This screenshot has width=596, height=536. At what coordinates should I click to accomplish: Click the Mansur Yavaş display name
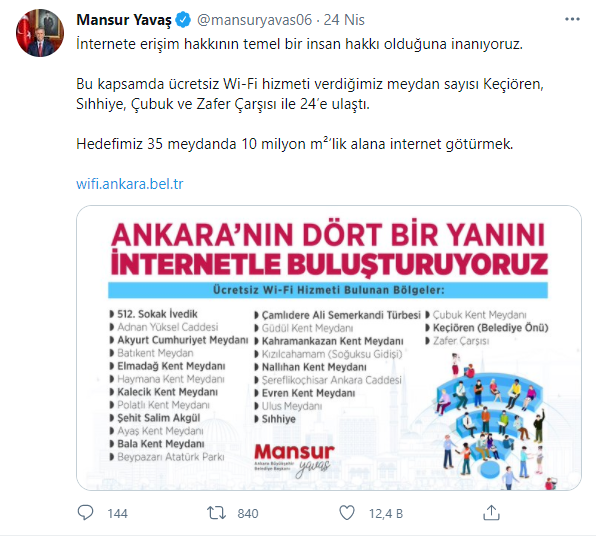(124, 20)
